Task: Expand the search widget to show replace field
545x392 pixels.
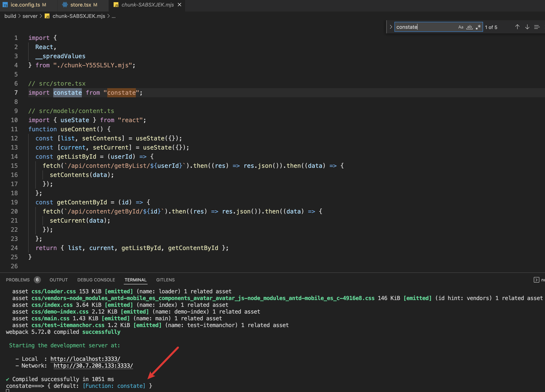Action: 391,27
